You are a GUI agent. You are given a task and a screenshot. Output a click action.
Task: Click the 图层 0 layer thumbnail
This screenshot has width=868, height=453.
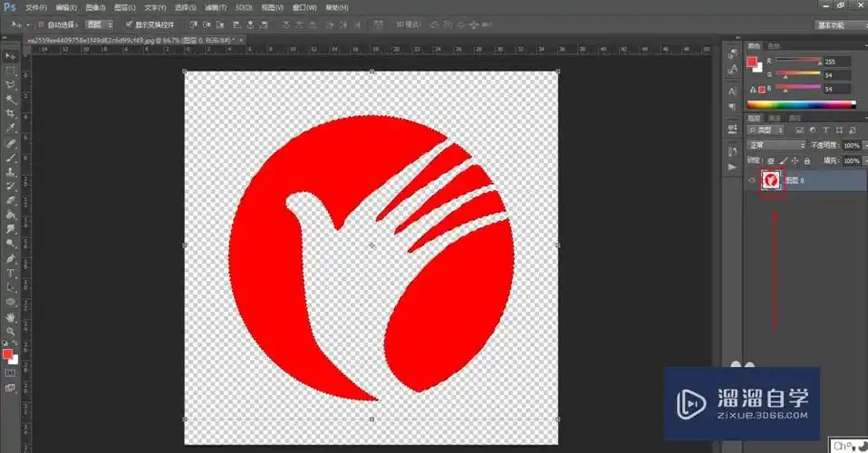(x=771, y=181)
